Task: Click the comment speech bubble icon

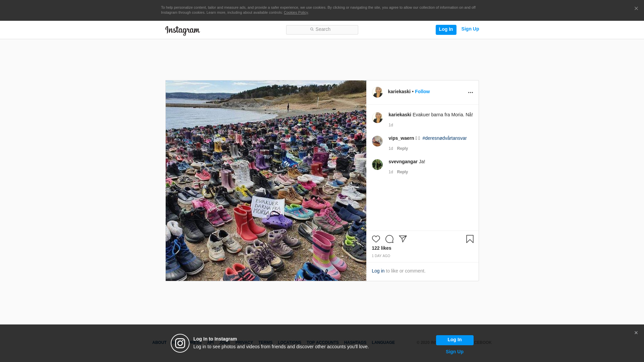Action: [389, 239]
